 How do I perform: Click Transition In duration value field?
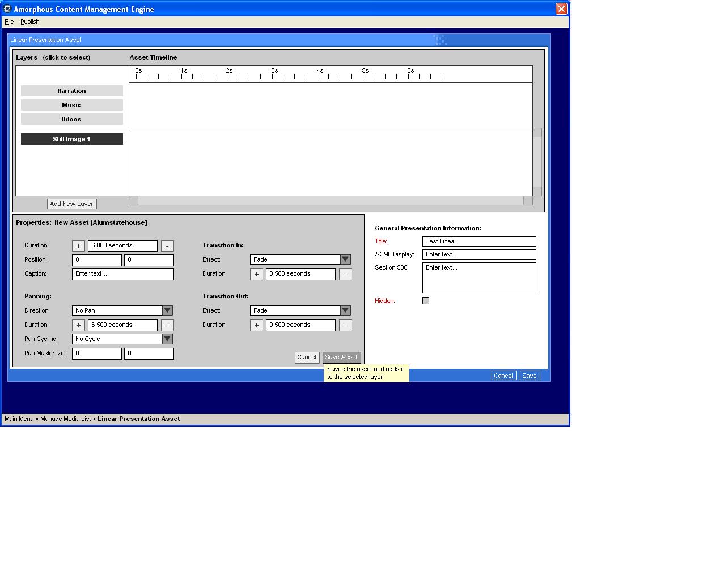click(300, 274)
